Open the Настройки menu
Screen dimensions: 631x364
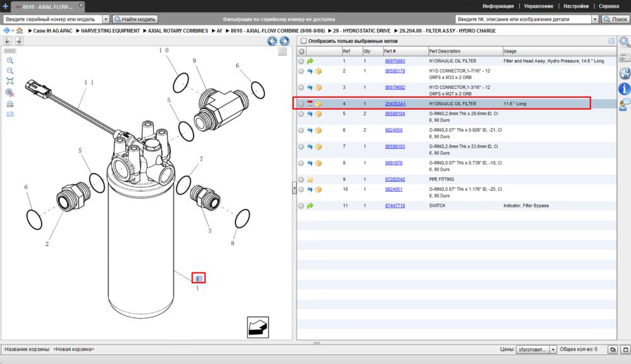576,6
